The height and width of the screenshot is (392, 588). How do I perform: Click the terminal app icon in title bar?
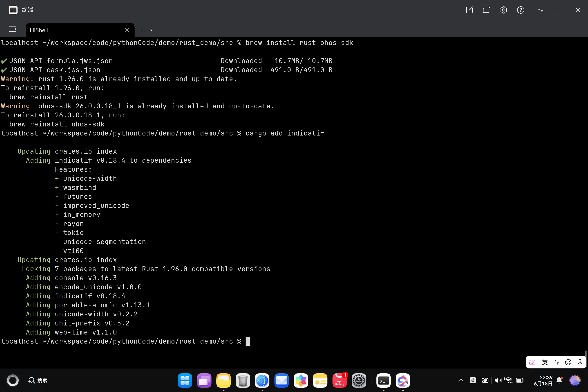click(13, 10)
